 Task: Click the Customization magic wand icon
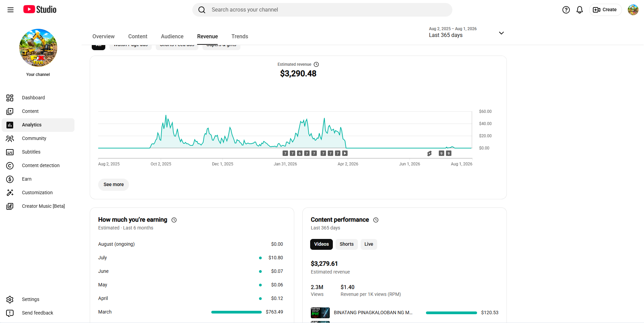click(10, 193)
